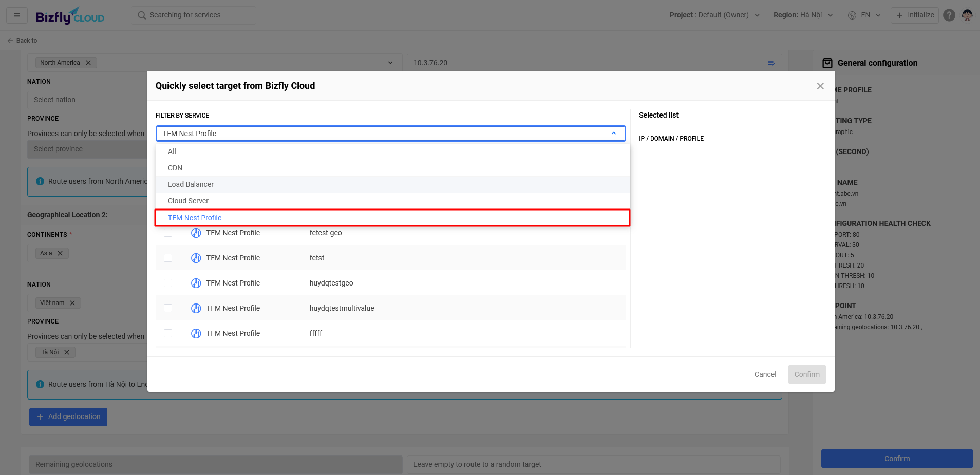
Task: Open the user avatar menu
Action: [x=967, y=15]
